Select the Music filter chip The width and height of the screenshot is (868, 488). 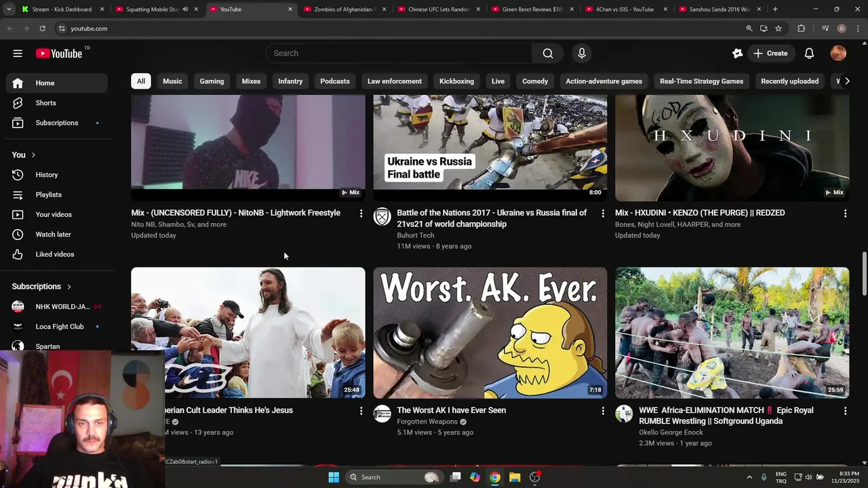[172, 81]
